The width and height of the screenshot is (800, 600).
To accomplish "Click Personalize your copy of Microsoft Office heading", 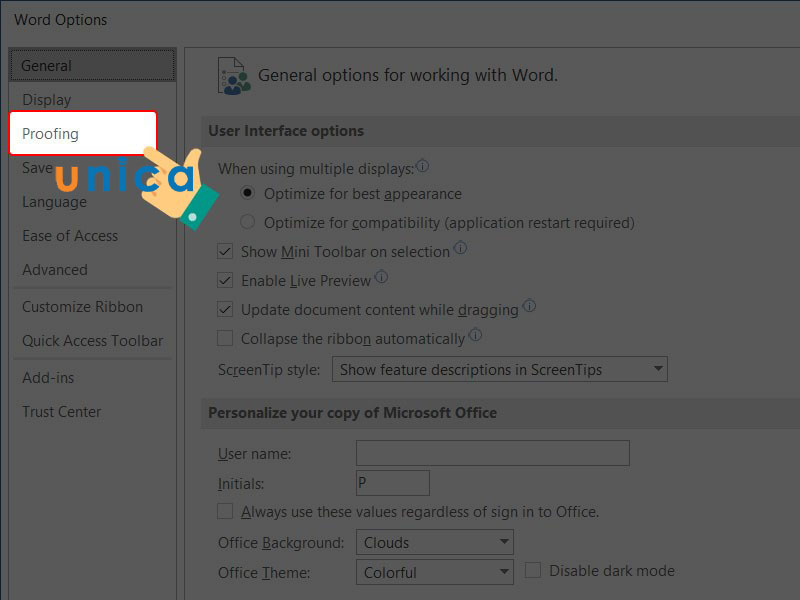I will (353, 412).
